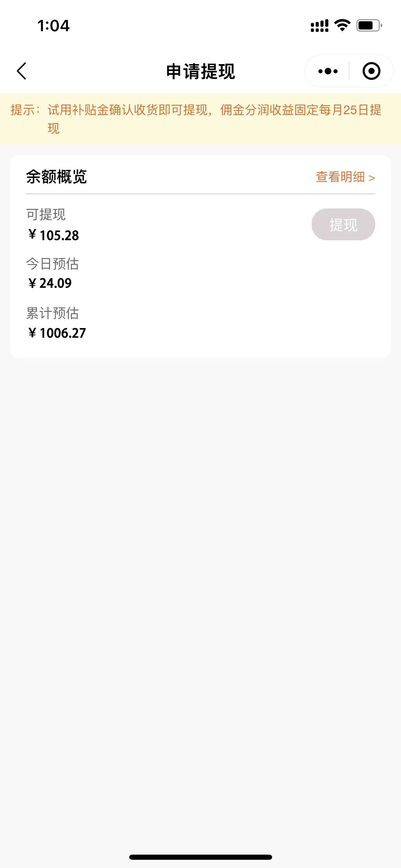Select the 余额概览 section heading
This screenshot has height=868, width=401.
click(56, 177)
